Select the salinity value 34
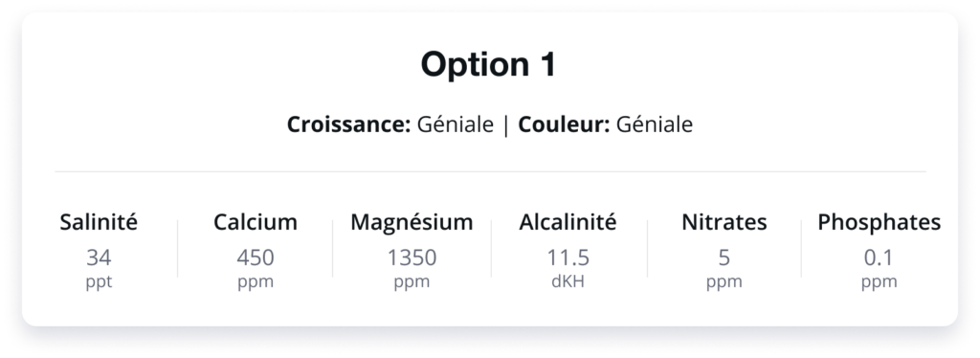This screenshot has height=358, width=980. (99, 257)
